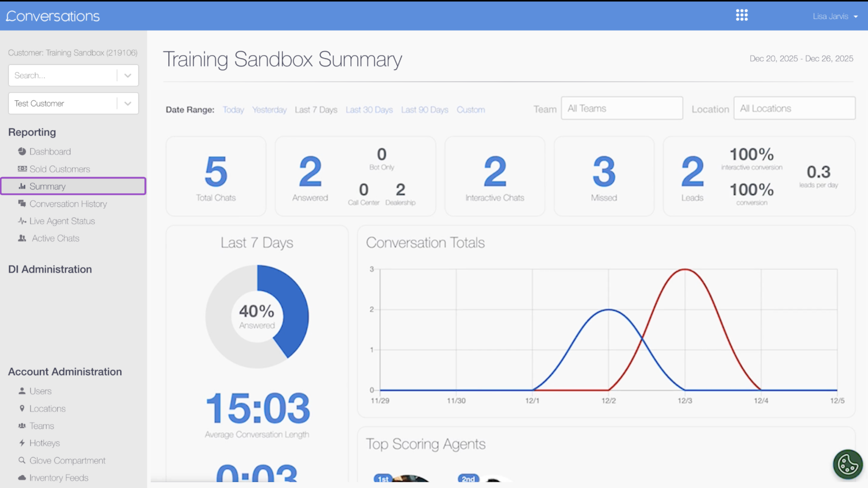Open Inventory Feeds page
This screenshot has width=868, height=488.
tap(59, 477)
